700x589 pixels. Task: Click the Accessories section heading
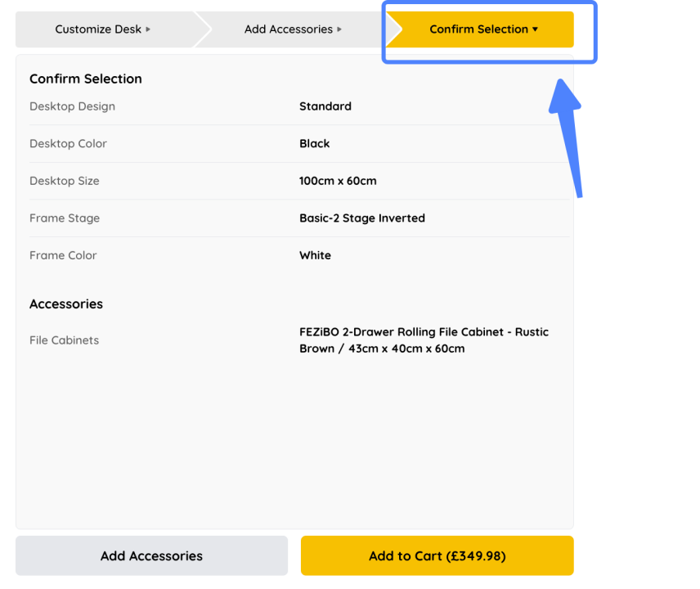point(66,303)
